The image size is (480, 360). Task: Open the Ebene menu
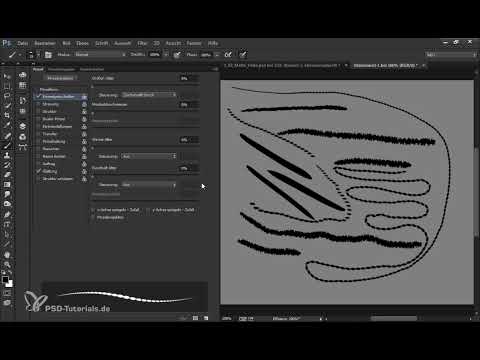82,43
